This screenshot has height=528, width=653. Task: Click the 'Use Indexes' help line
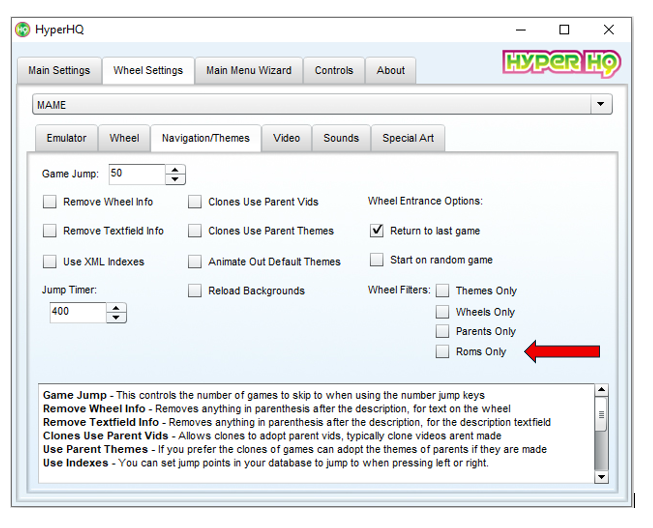[266, 463]
